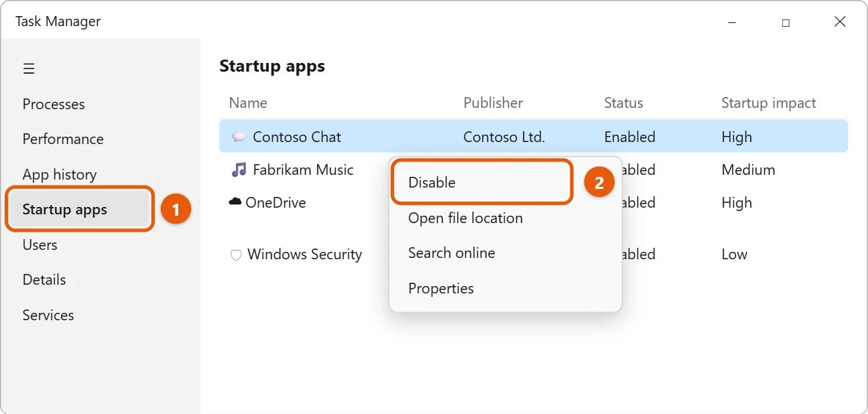Image resolution: width=868 pixels, height=414 pixels.
Task: Click the OneDrive cloud icon
Action: pyautogui.click(x=235, y=202)
